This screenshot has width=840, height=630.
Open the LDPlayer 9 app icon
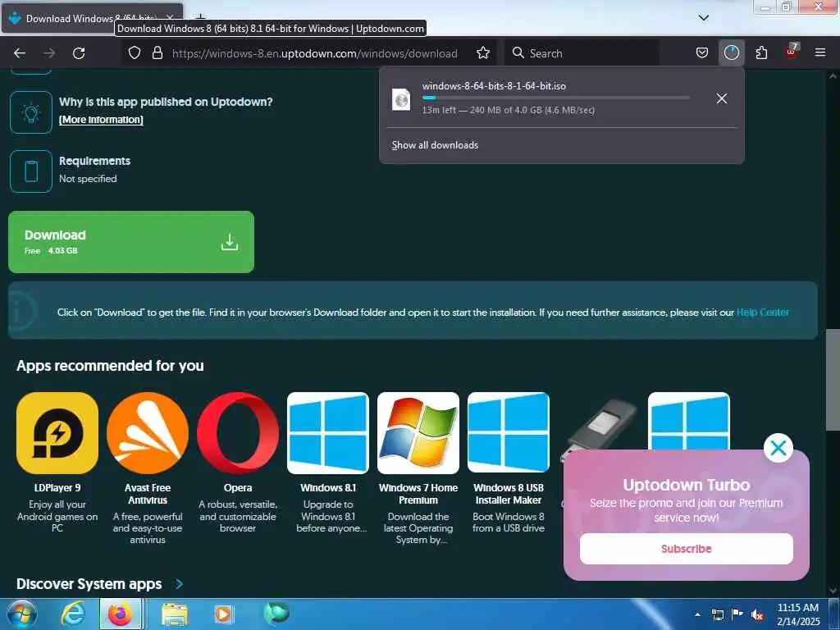tap(57, 433)
